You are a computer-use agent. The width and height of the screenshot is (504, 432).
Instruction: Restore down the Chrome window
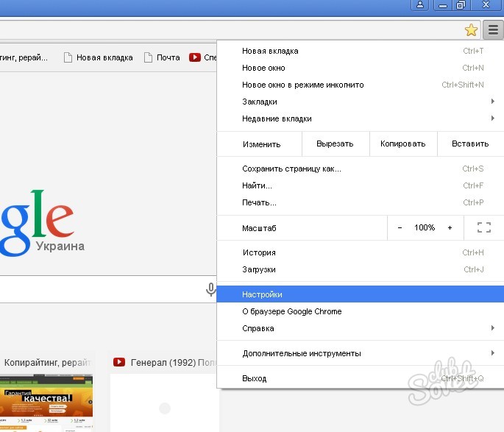pos(461,5)
